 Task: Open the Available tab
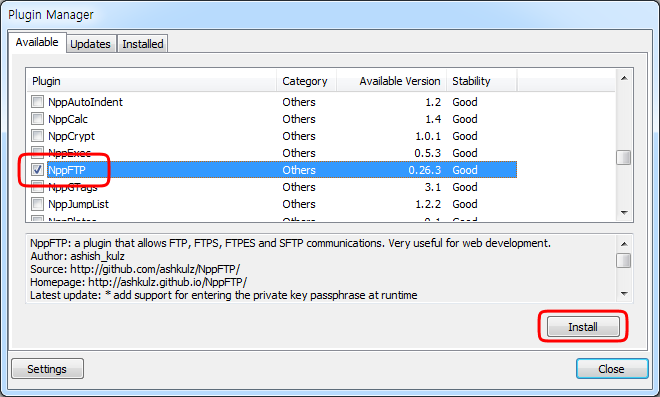point(37,42)
